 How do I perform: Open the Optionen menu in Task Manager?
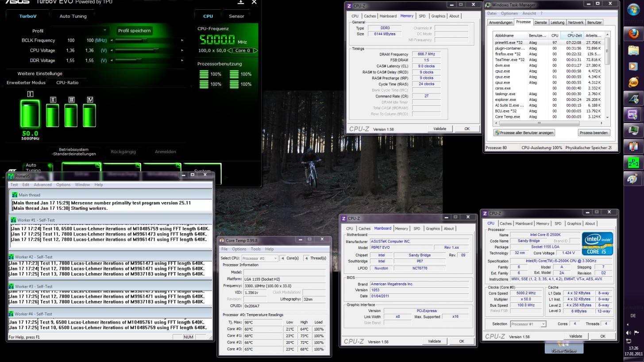click(x=509, y=13)
